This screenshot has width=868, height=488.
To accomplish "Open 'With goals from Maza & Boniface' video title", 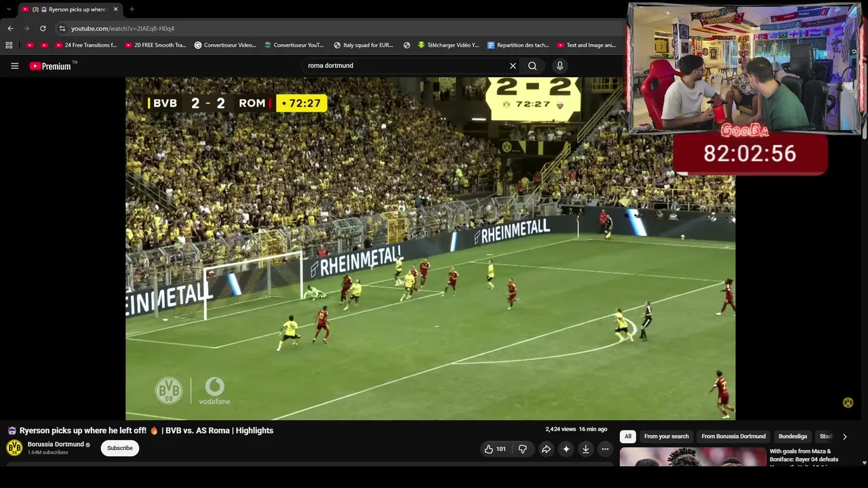I will [x=804, y=455].
